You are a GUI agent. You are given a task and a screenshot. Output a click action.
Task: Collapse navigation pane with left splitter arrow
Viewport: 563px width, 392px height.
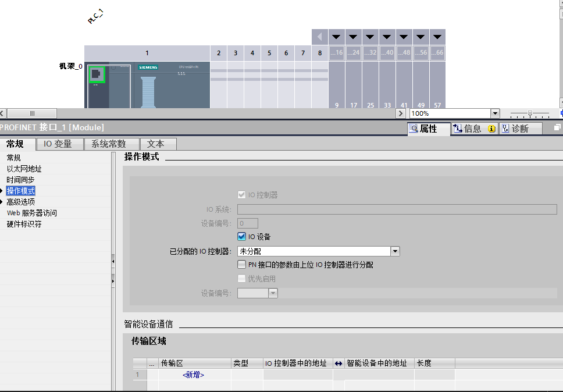point(113,261)
